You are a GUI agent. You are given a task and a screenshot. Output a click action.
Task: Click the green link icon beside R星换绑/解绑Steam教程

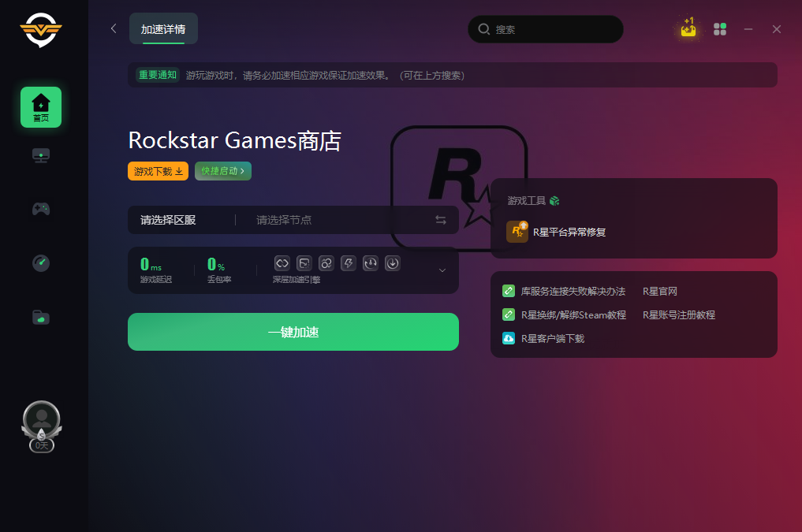[509, 314]
